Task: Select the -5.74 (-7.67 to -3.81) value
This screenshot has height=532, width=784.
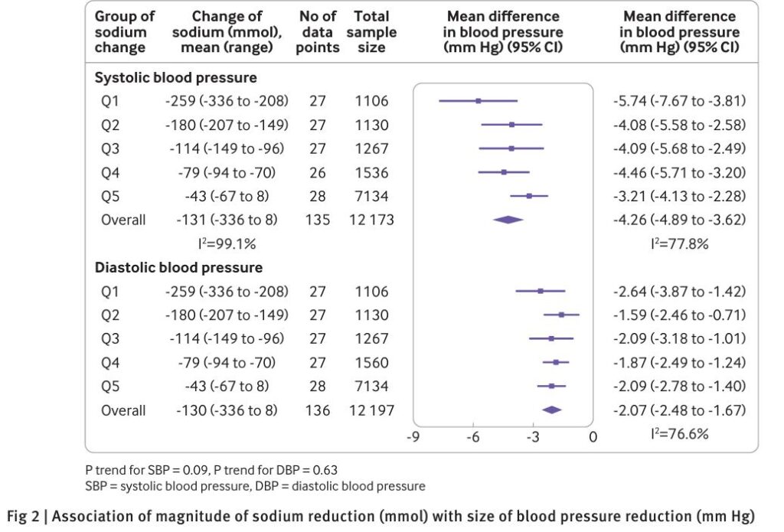Action: (680, 101)
